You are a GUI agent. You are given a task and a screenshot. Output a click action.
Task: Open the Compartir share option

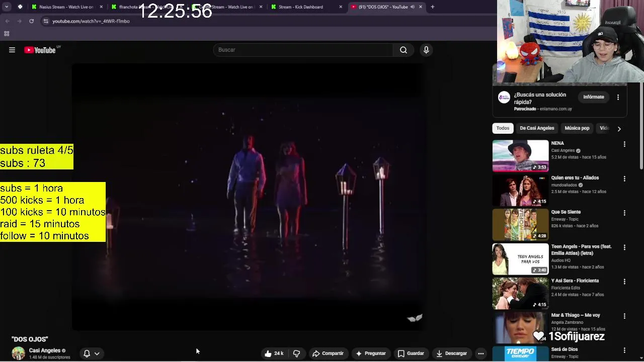coord(328,353)
